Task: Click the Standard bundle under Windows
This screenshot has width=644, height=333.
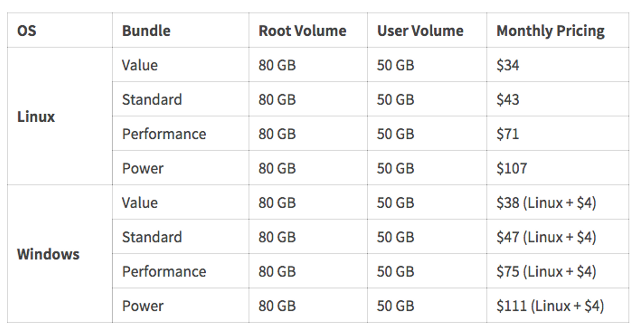Action: tap(152, 237)
